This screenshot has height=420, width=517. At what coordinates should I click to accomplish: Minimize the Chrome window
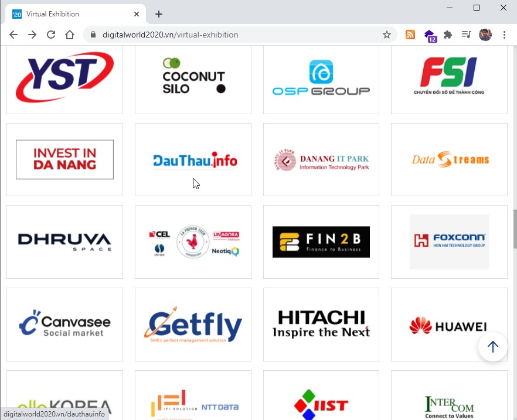tap(450, 8)
